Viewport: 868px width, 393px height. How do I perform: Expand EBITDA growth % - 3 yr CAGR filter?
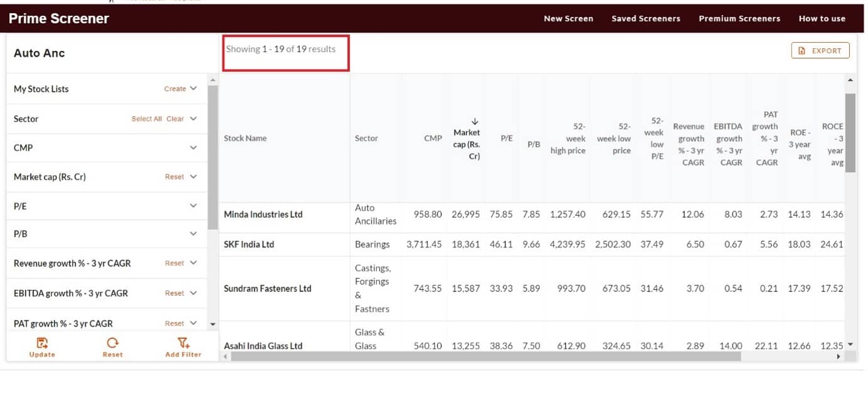point(193,293)
